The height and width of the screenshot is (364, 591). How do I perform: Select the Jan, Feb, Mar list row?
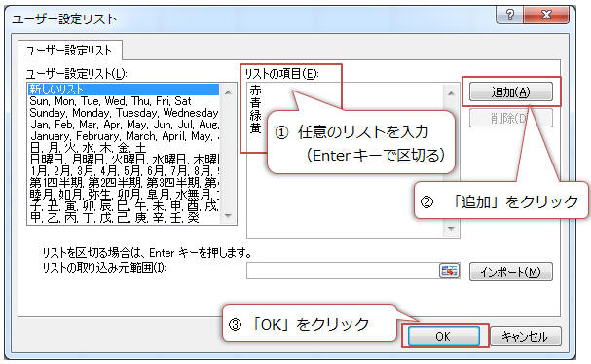(x=124, y=125)
